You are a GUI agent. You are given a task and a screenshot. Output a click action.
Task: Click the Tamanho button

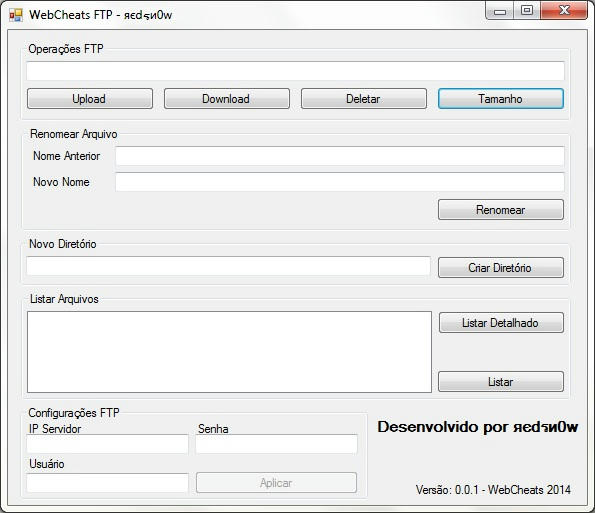[501, 99]
